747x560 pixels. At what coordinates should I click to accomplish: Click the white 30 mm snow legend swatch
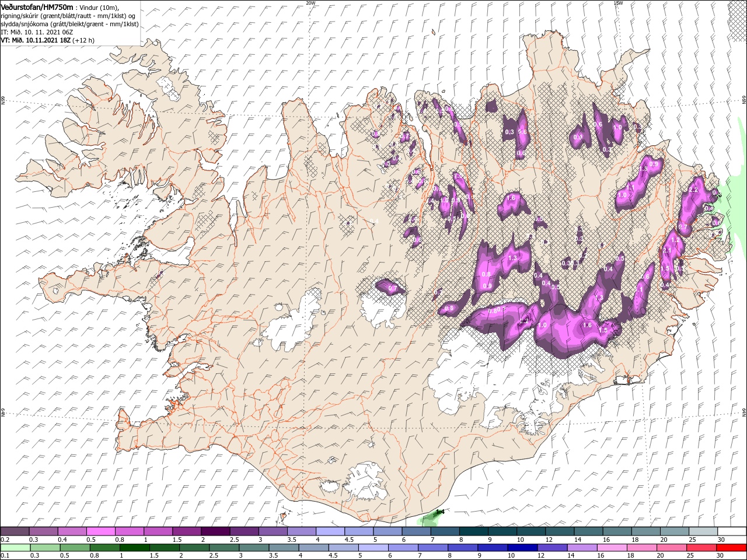(732, 531)
